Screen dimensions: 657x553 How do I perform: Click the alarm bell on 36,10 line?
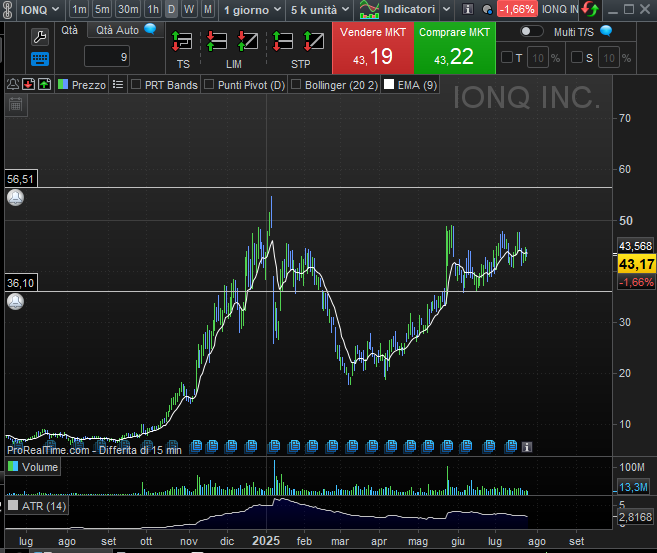[15, 301]
